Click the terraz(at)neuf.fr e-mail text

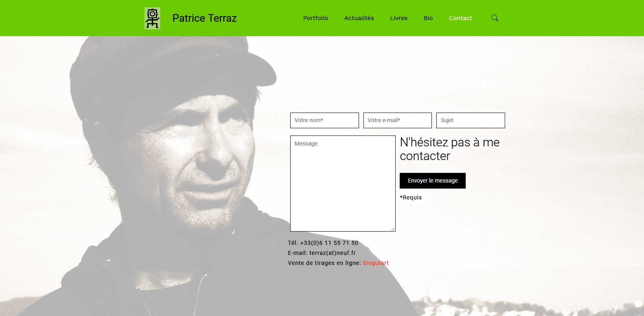[x=332, y=253]
